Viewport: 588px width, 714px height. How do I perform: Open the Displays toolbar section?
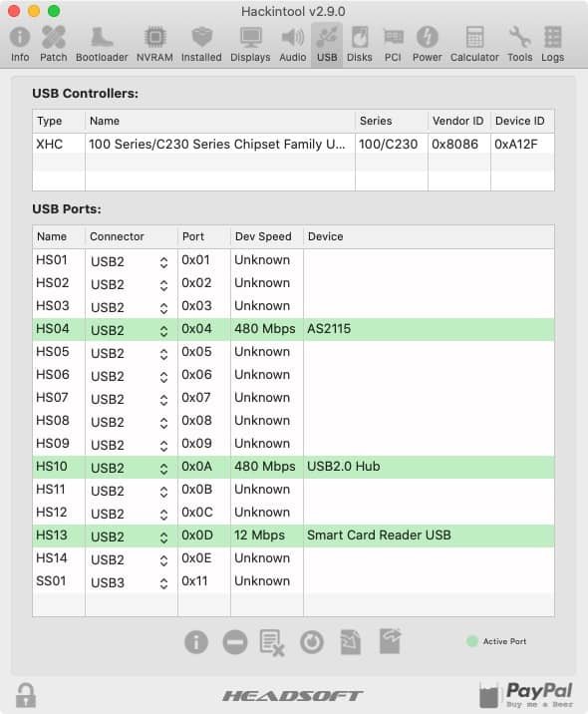click(250, 44)
